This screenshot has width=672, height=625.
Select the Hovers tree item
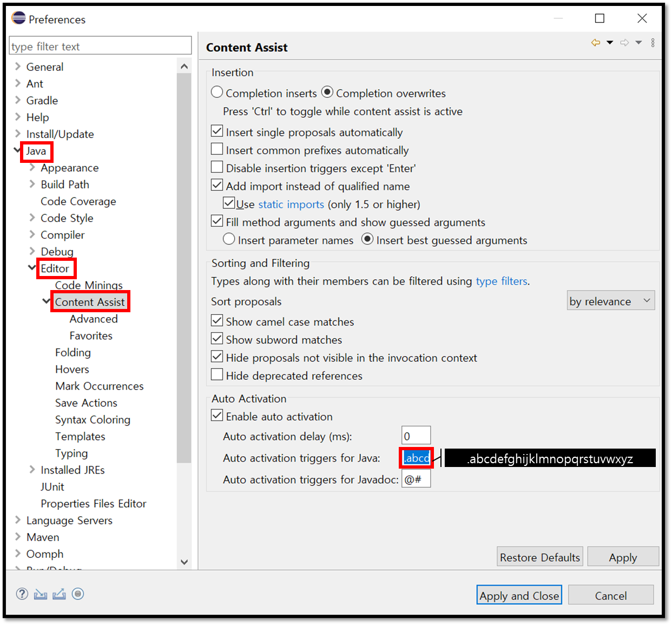coord(72,369)
